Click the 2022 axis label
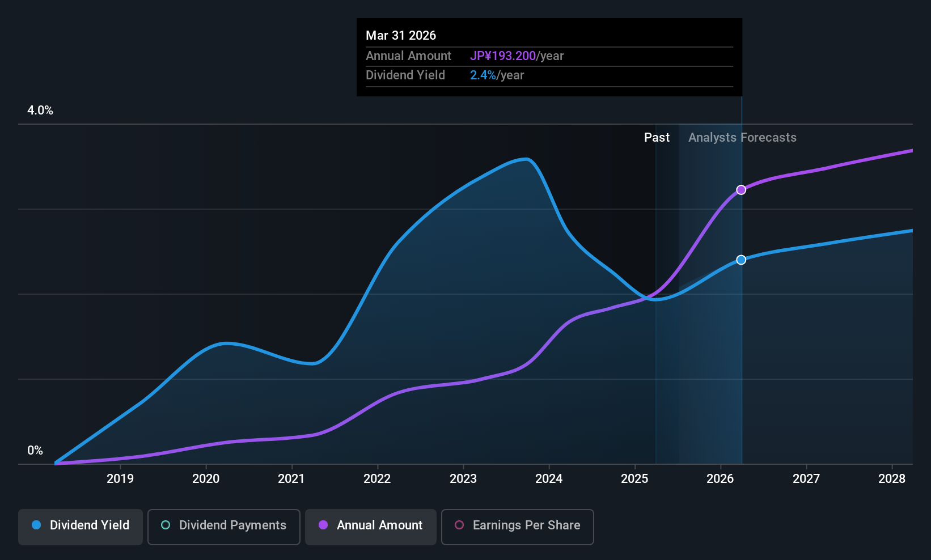 point(377,479)
